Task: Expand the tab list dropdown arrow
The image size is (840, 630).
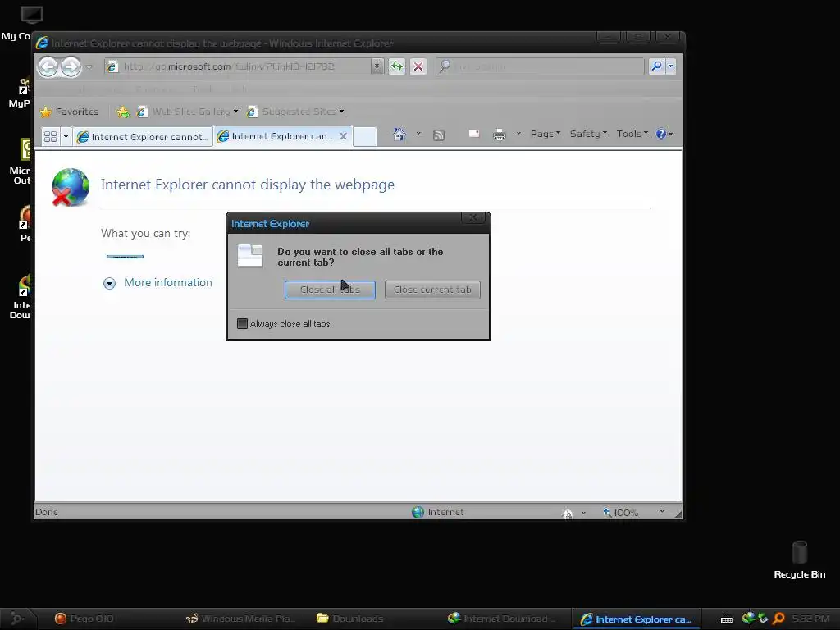Action: click(66, 137)
